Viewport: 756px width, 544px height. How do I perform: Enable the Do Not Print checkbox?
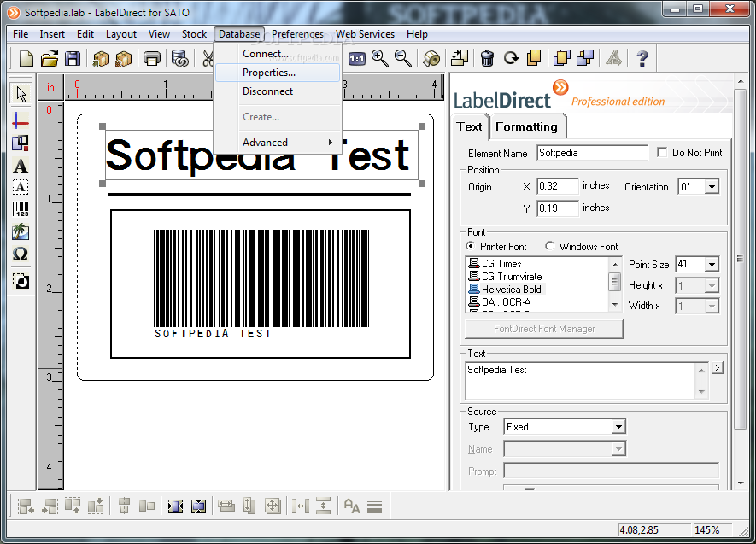click(x=662, y=152)
